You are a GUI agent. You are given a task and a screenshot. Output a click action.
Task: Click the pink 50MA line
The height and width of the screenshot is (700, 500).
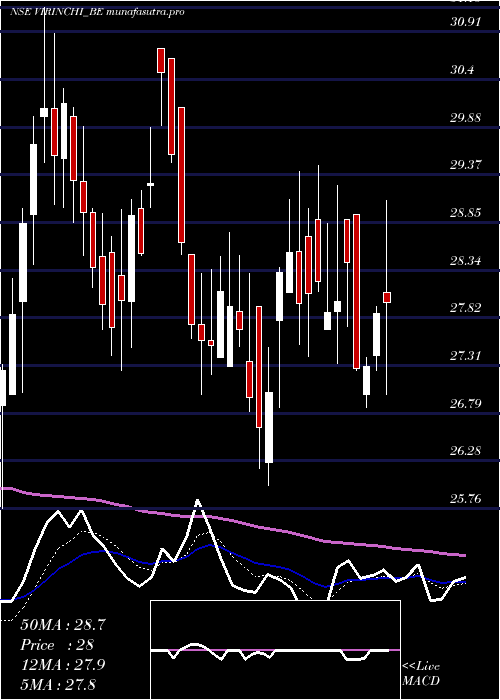pyautogui.click(x=232, y=521)
